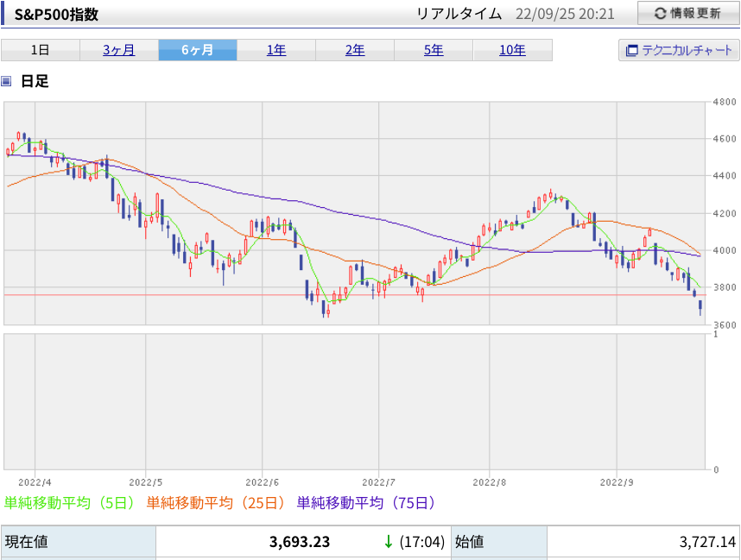Click the green down arrow near current price
The image size is (741, 560).
[x=388, y=542]
